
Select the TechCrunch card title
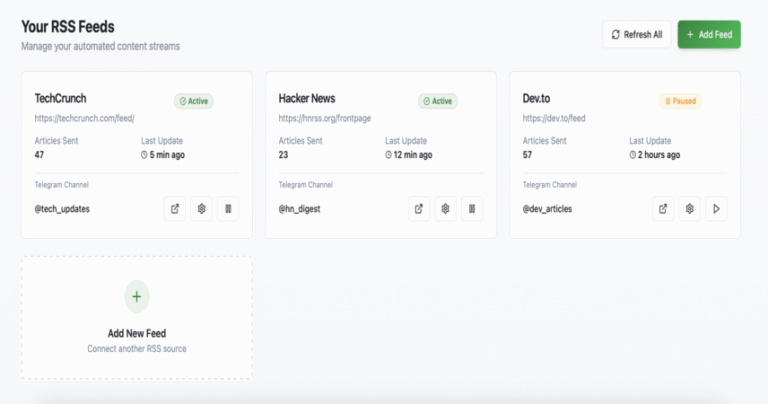click(60, 98)
